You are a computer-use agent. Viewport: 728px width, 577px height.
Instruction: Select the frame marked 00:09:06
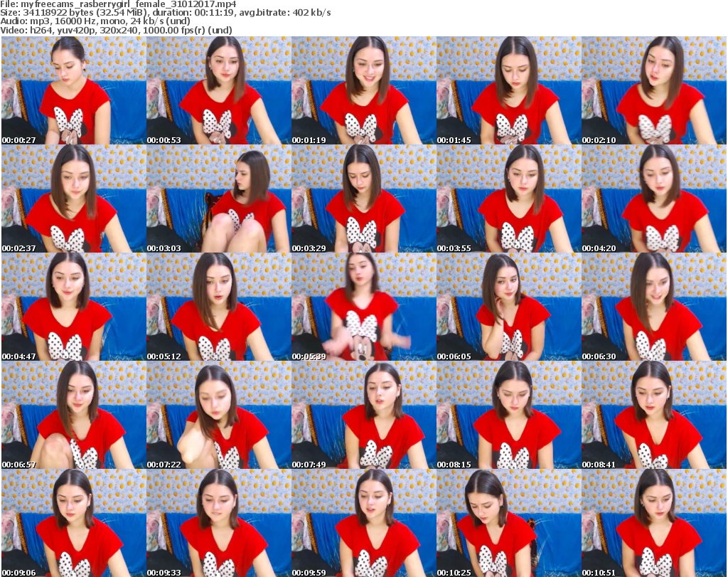(73, 523)
